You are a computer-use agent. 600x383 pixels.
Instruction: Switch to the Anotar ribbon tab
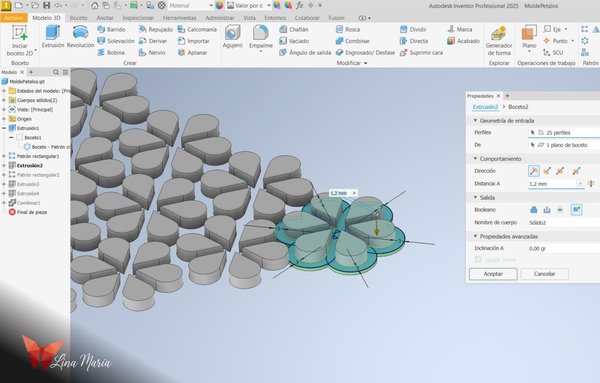[x=104, y=18]
